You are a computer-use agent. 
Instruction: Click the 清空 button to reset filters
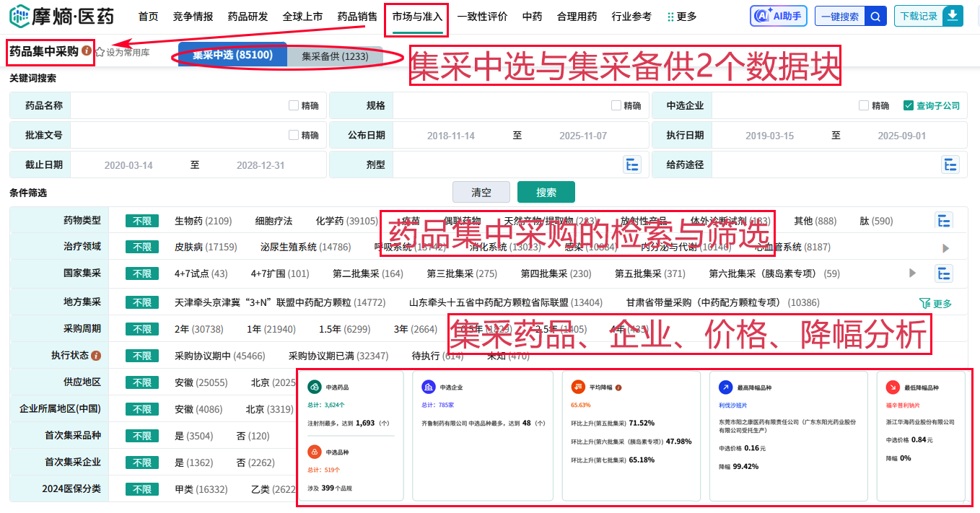click(481, 192)
